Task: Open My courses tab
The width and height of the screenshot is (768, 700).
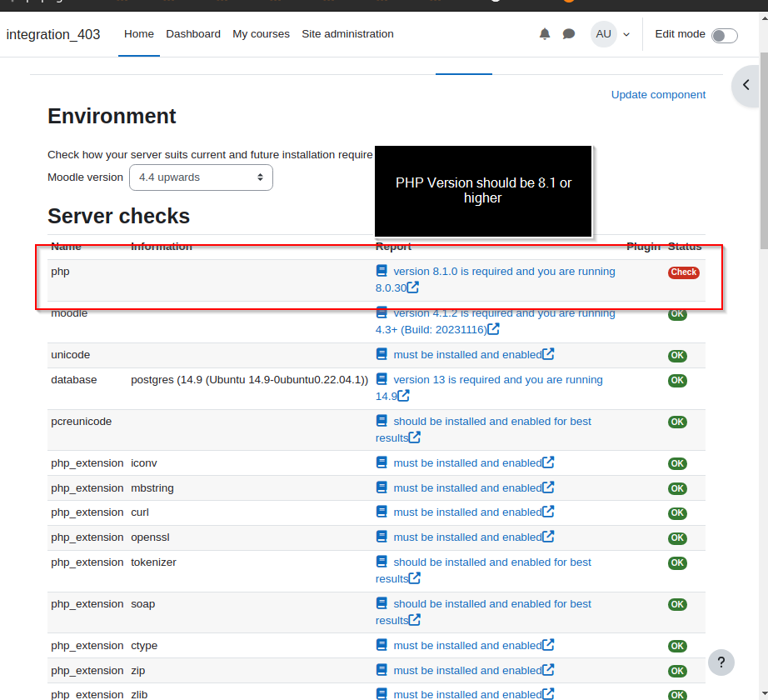Action: pyautogui.click(x=261, y=34)
